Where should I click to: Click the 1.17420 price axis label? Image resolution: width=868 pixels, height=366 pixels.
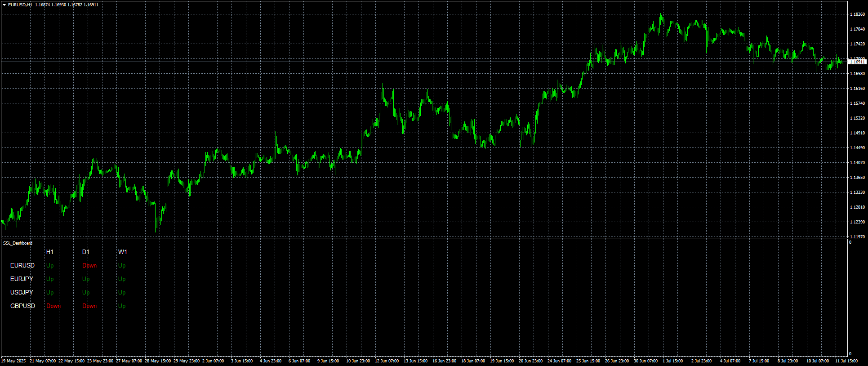(x=857, y=44)
